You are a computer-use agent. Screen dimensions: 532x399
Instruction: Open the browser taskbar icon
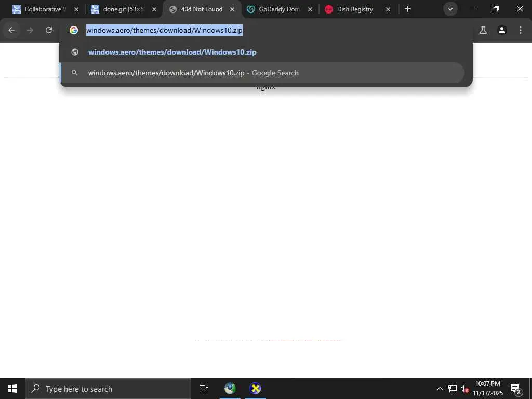230,389
